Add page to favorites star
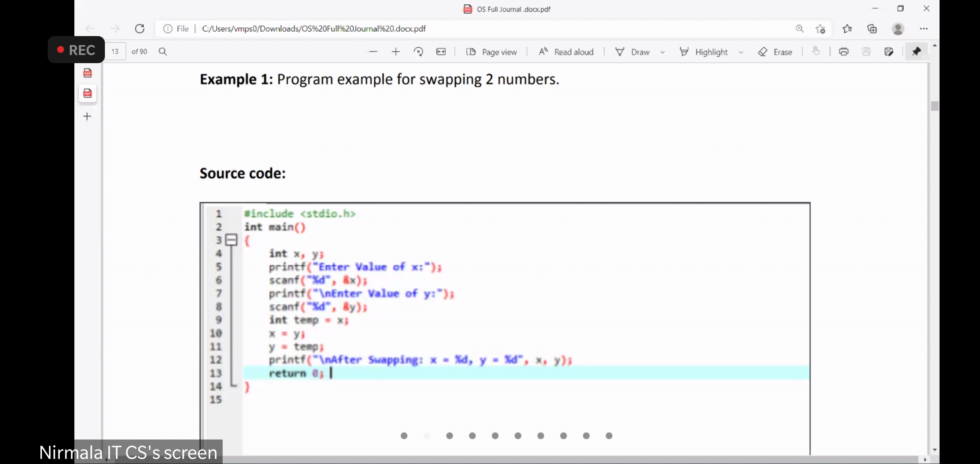The height and width of the screenshot is (464, 980). (821, 29)
